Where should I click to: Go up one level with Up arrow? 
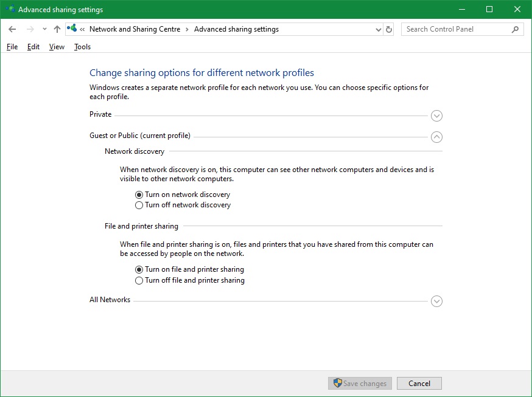tap(57, 29)
